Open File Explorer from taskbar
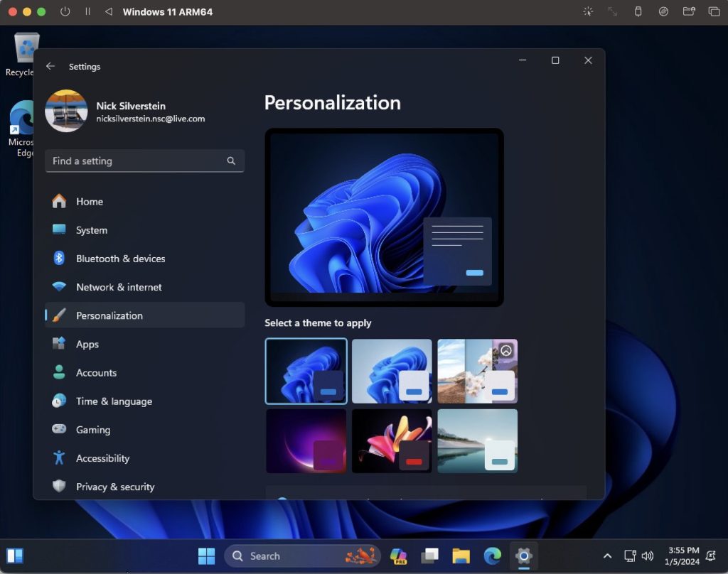The height and width of the screenshot is (574, 728). 461,556
